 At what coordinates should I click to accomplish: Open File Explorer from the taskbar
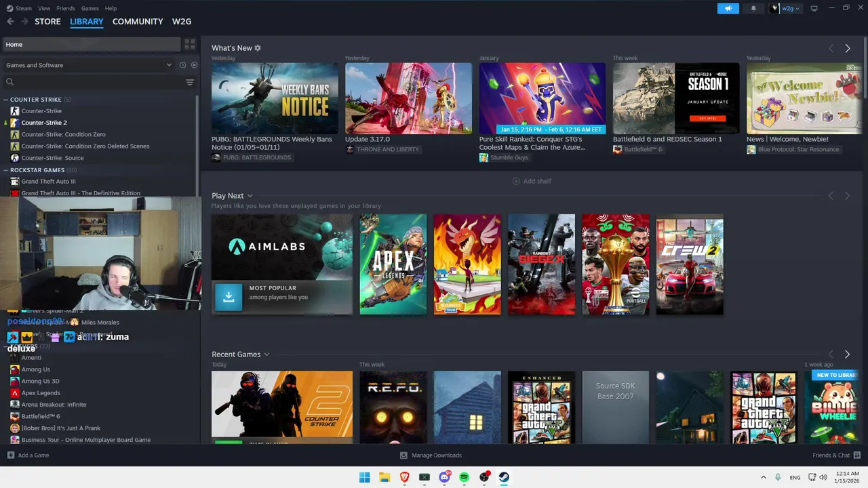[x=384, y=477]
